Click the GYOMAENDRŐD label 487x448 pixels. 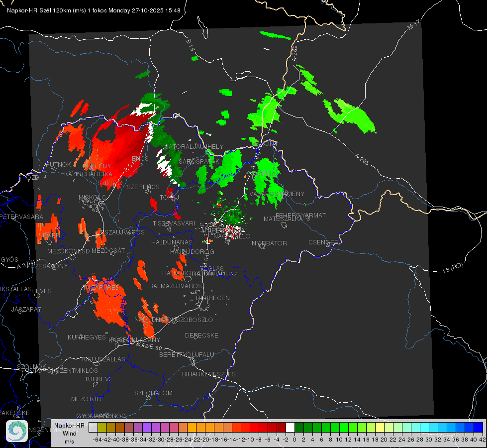(x=101, y=416)
